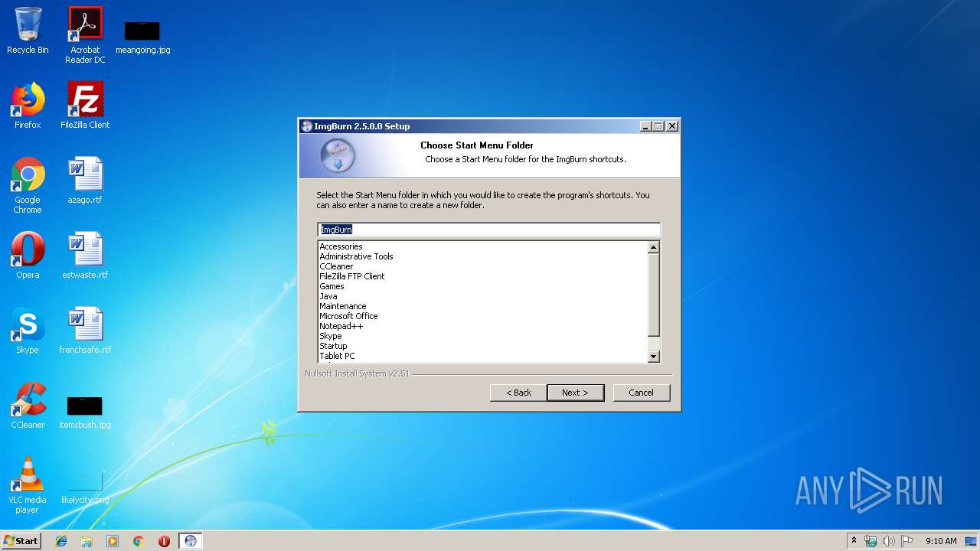Open Recycle Bin desktop icon

point(28,31)
